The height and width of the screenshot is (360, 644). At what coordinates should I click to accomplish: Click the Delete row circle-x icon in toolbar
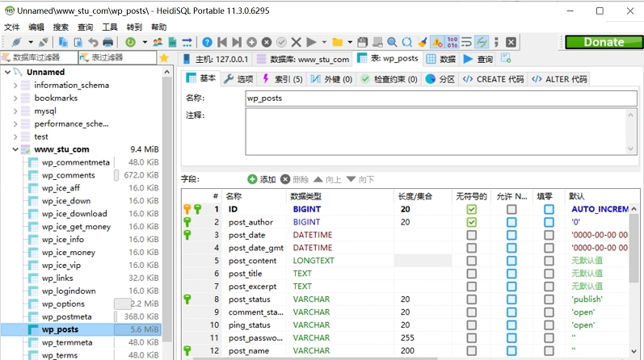[x=267, y=42]
